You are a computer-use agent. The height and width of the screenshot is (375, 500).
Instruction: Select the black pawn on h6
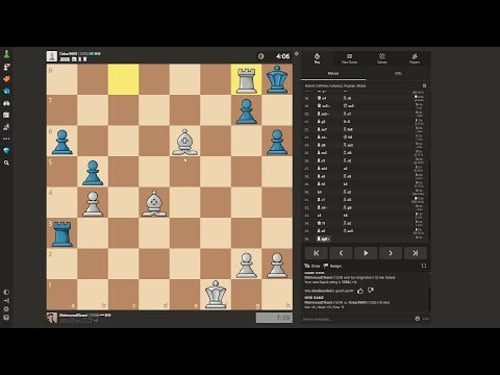coord(277,141)
